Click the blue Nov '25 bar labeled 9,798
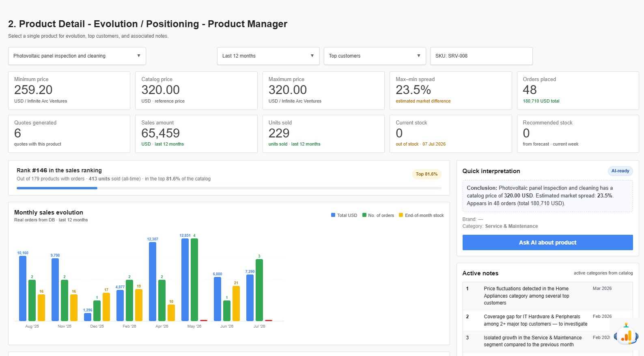 (55, 290)
